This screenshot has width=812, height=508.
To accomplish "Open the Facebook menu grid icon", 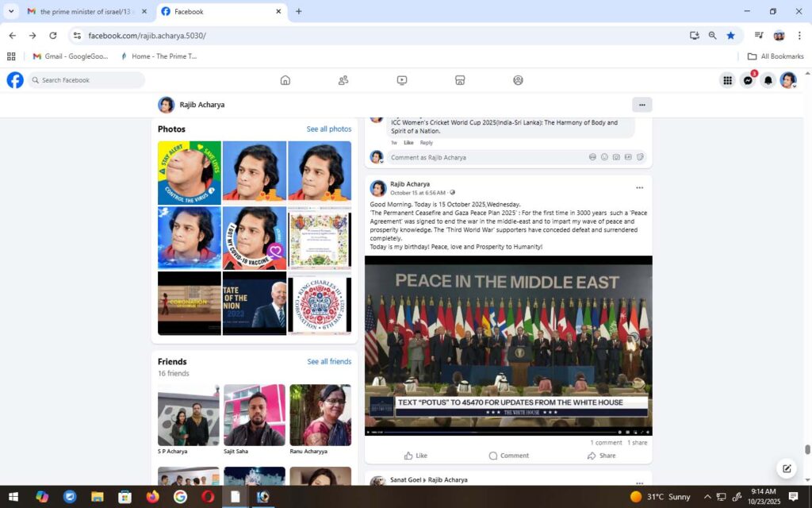I will point(727,80).
